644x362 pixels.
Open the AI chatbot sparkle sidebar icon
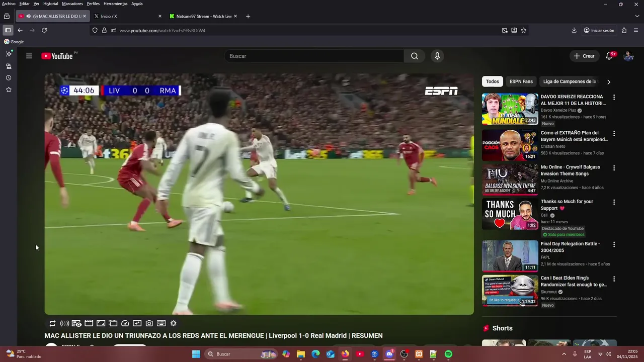click(x=9, y=54)
